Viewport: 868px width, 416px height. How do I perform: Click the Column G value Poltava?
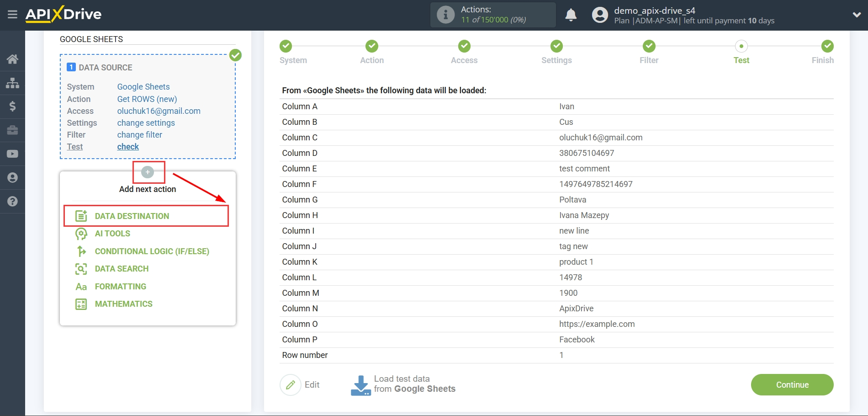click(x=573, y=200)
